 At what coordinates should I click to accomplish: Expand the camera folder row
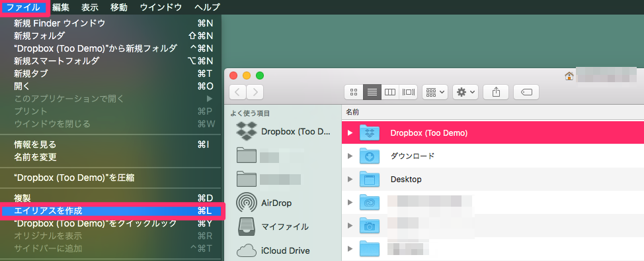350,225
